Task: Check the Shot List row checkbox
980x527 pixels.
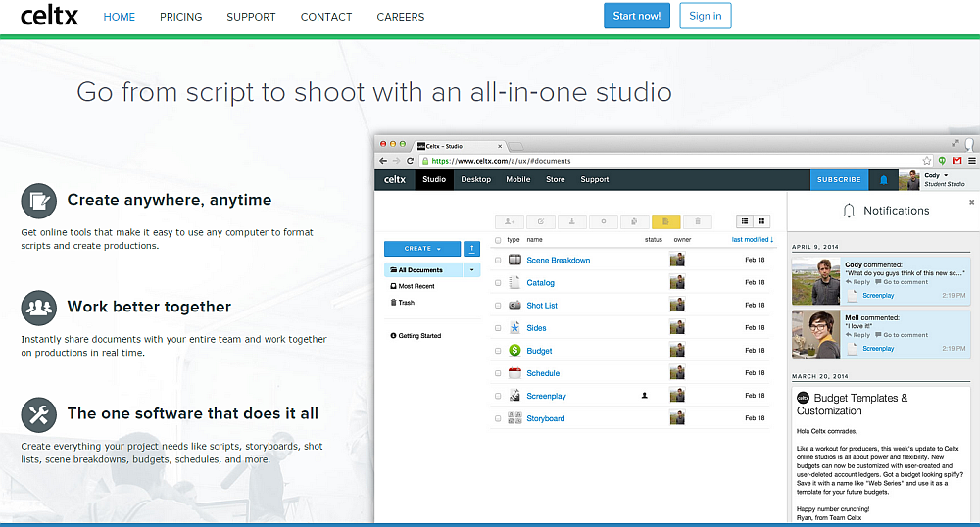Action: coord(498,306)
